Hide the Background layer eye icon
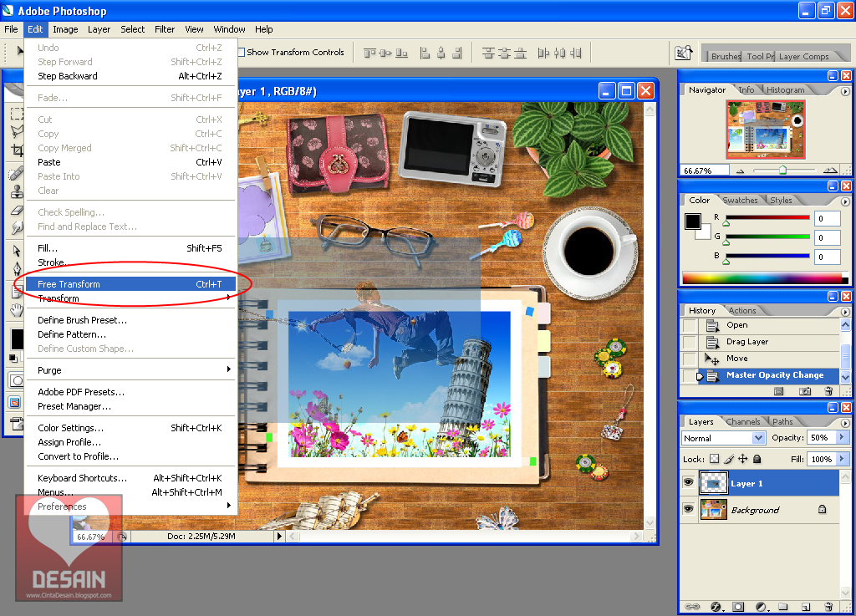Screen dimensions: 856x616 point(689,508)
